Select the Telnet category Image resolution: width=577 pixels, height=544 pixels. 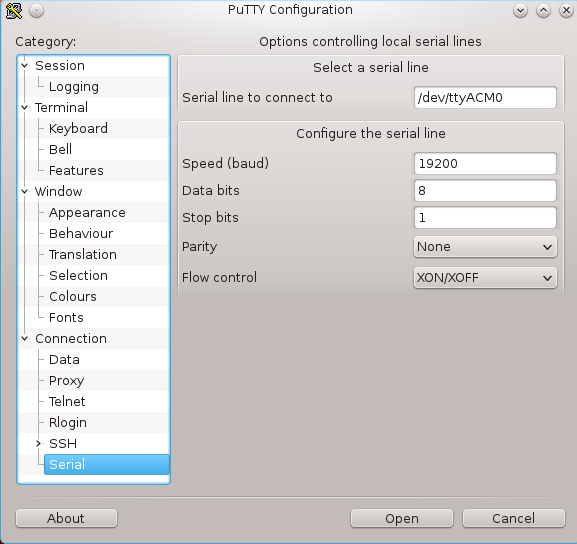(67, 402)
